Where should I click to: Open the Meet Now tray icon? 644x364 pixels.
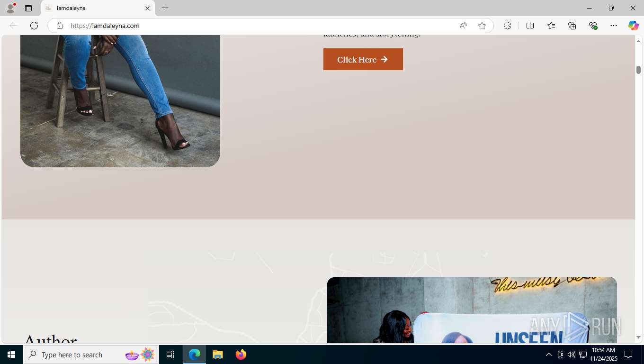(560, 355)
